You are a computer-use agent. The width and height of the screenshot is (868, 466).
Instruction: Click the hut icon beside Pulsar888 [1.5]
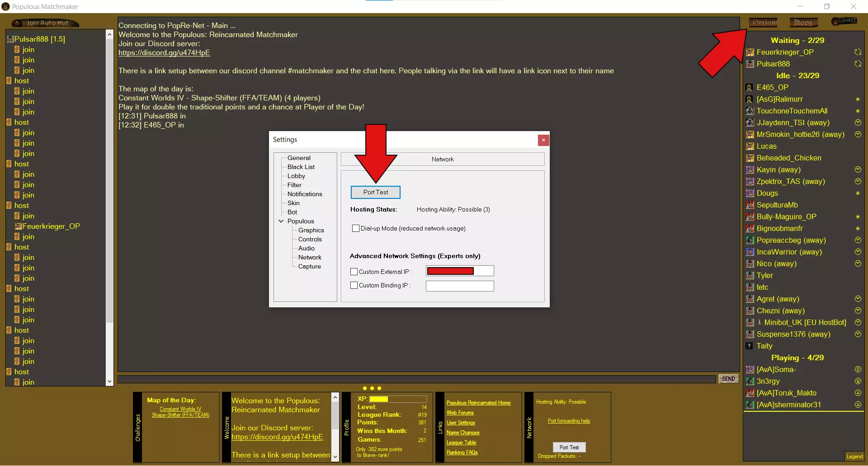10,39
